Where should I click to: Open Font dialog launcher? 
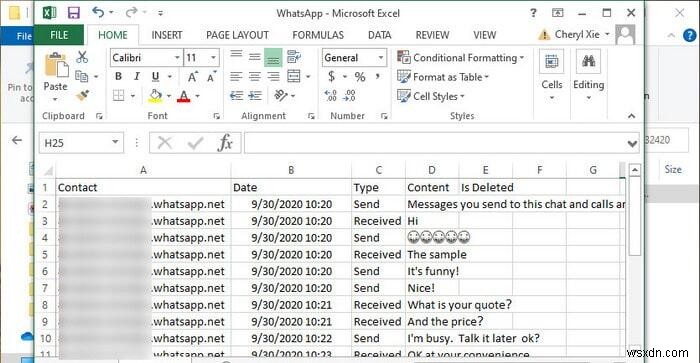tap(217, 116)
